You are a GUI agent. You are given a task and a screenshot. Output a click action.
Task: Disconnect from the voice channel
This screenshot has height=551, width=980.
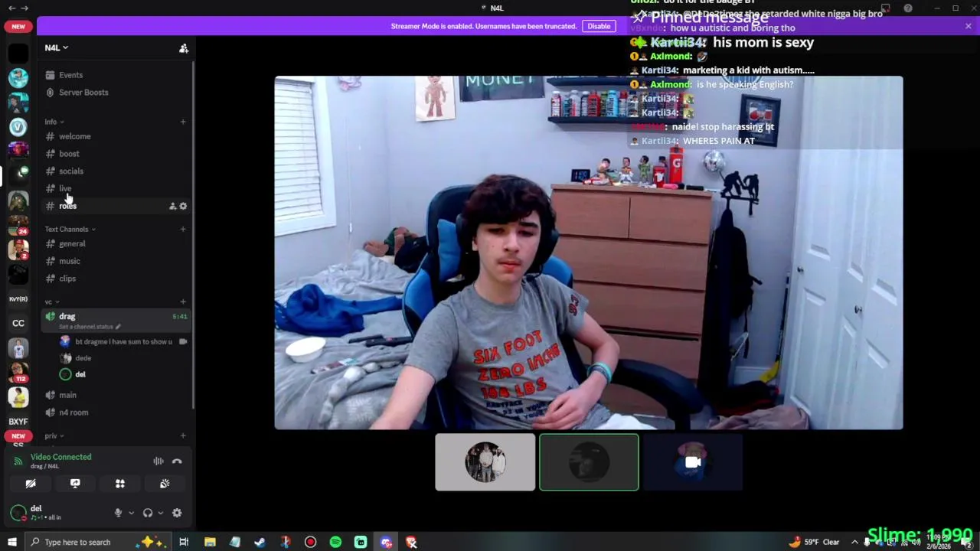pos(177,461)
